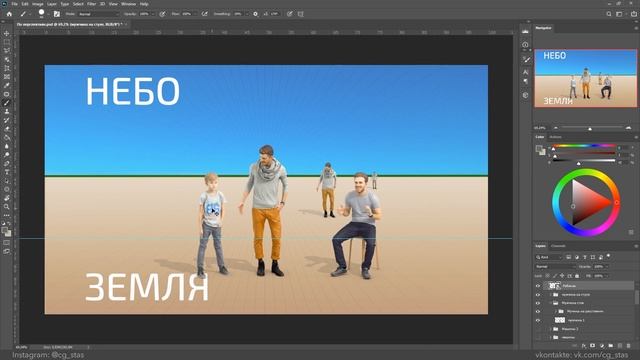Open the Image menu
640x360 pixels.
tap(38, 4)
